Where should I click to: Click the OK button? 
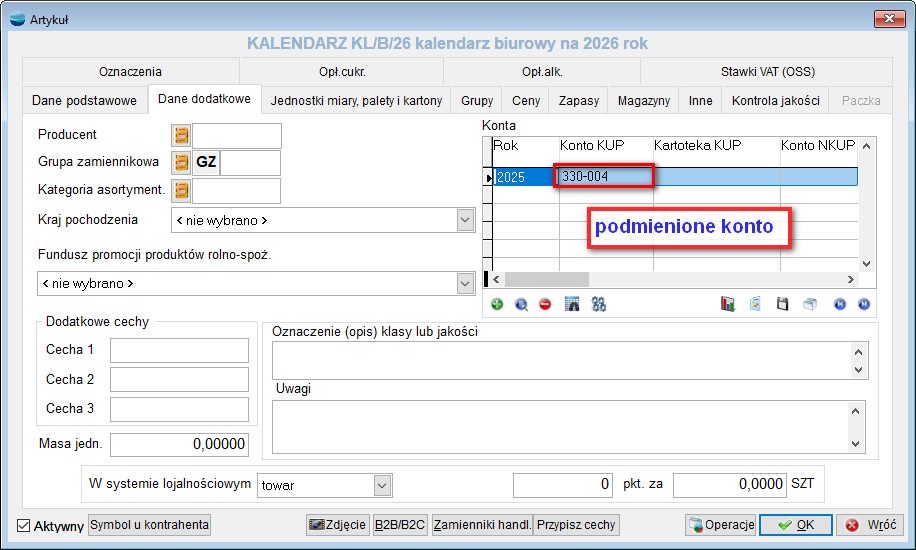(795, 525)
